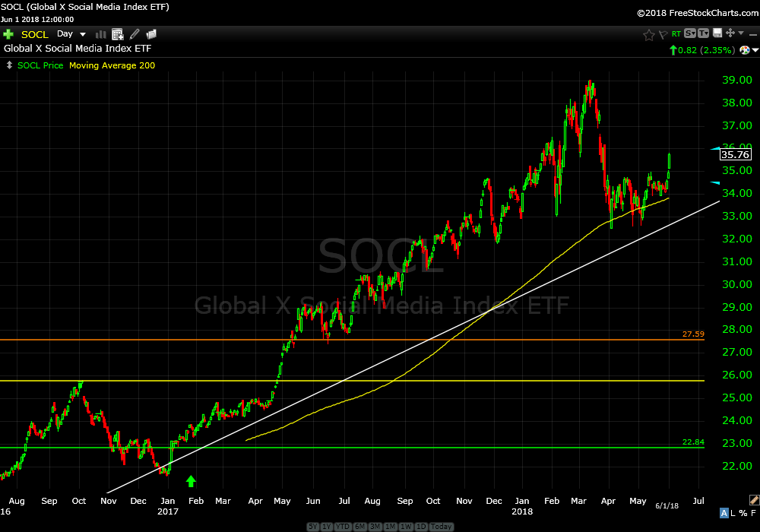
Task: Click the add indicator calculator icon
Action: pyautogui.click(x=118, y=34)
